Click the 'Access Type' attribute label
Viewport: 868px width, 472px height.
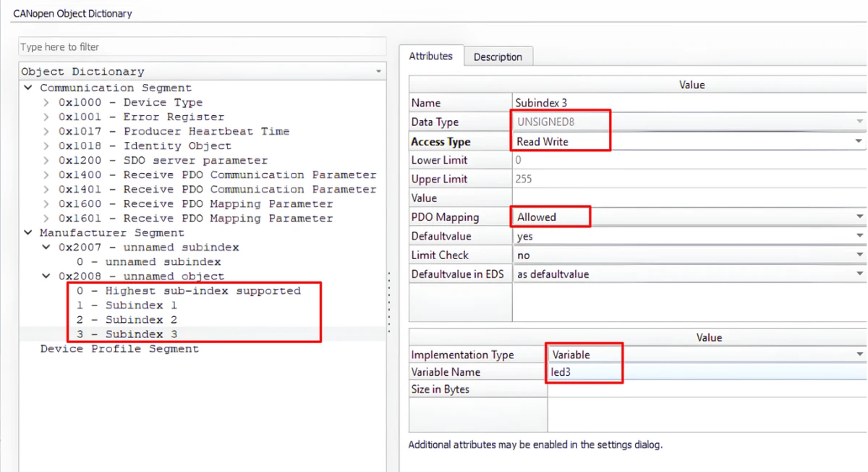point(441,142)
